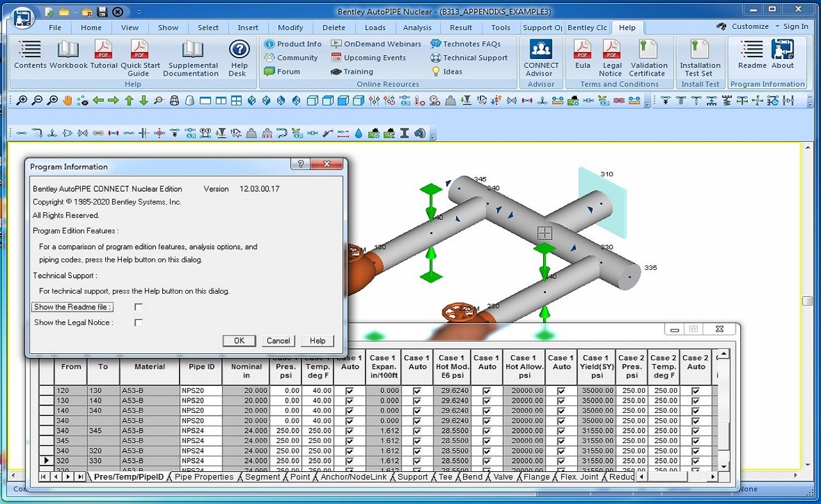Click the blue water drop icon
Screen dimensions: 821x504
coord(359,133)
